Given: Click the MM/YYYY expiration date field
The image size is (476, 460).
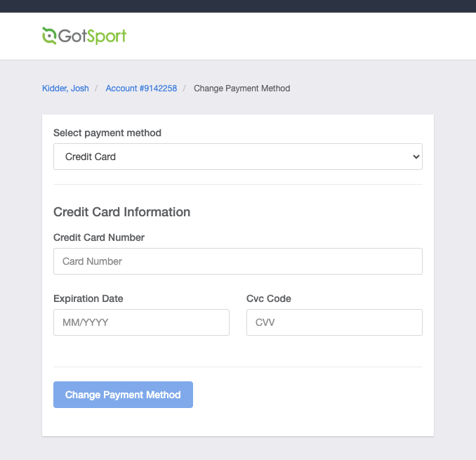Looking at the screenshot, I should coord(141,322).
